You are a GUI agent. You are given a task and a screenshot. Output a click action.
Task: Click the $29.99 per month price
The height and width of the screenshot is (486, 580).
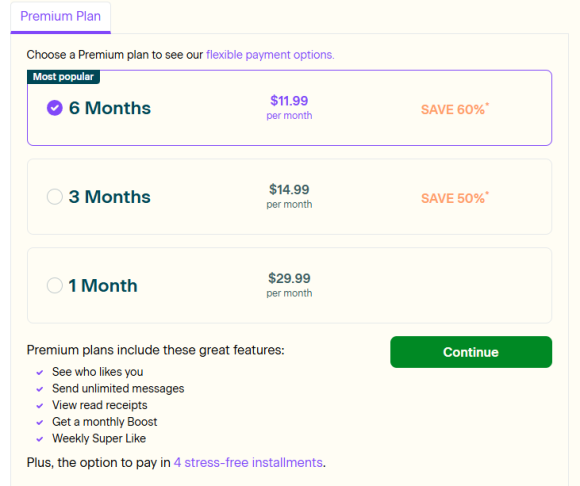[x=289, y=285]
